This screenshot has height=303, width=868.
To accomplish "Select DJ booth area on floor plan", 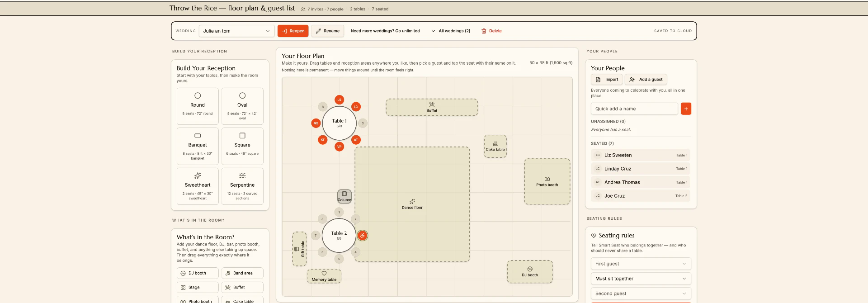I will 530,272.
